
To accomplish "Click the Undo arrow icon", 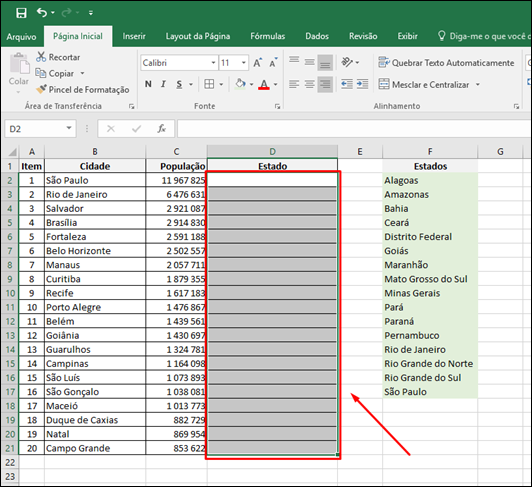I will pyautogui.click(x=42, y=13).
